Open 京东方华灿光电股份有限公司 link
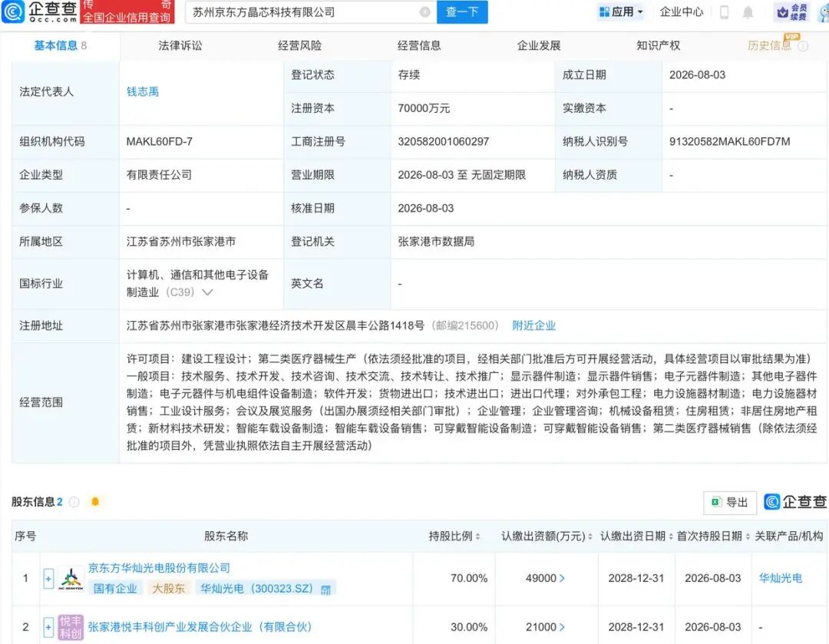 coord(159,568)
